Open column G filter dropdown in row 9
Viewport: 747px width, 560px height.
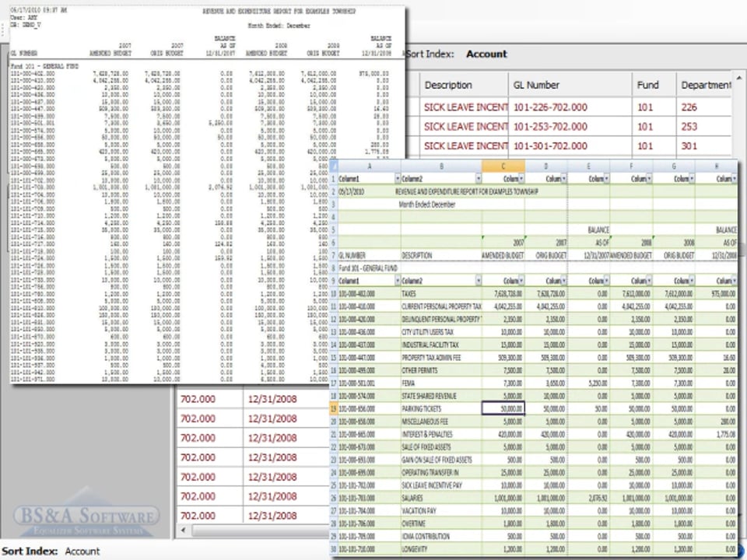[691, 281]
